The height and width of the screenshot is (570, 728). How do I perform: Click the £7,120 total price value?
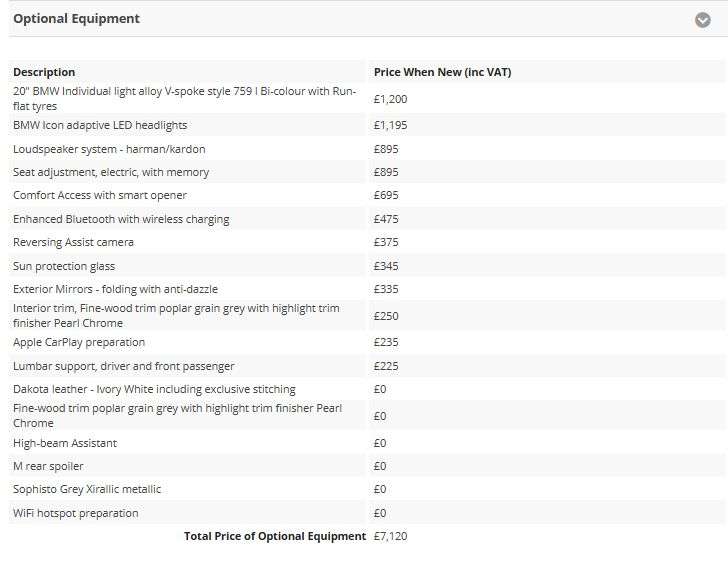click(390, 536)
